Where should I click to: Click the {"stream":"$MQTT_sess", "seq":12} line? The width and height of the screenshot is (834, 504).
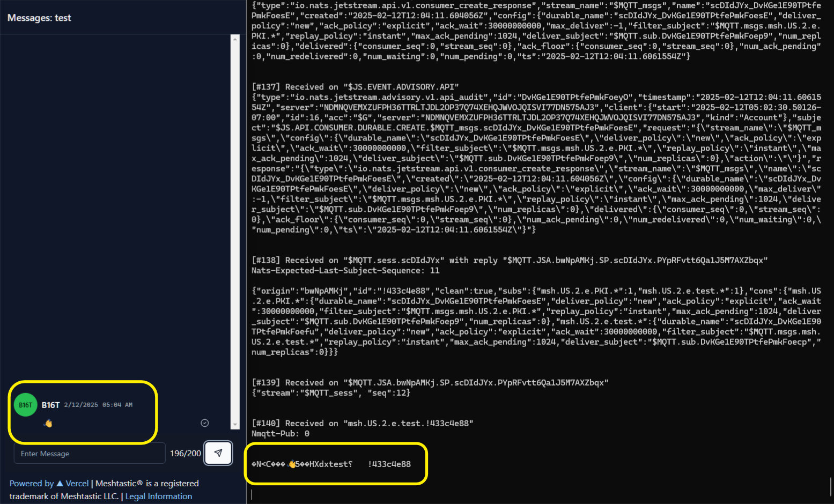[x=331, y=392]
